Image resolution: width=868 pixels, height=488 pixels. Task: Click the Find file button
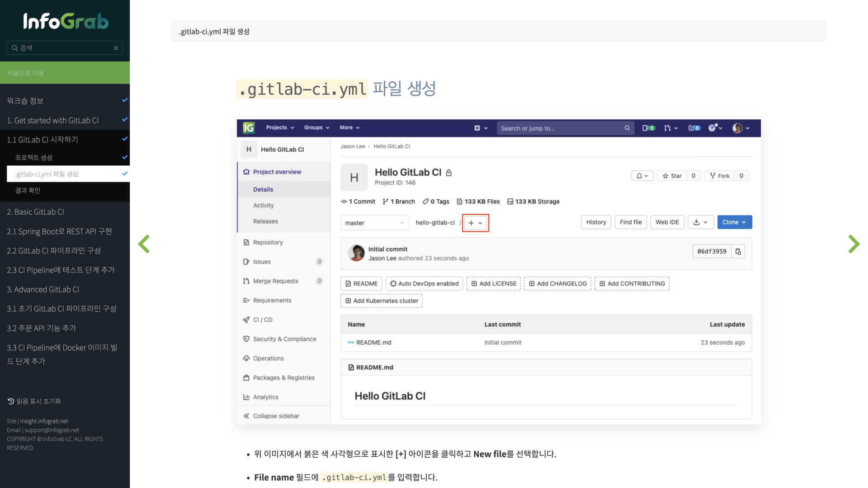click(631, 222)
